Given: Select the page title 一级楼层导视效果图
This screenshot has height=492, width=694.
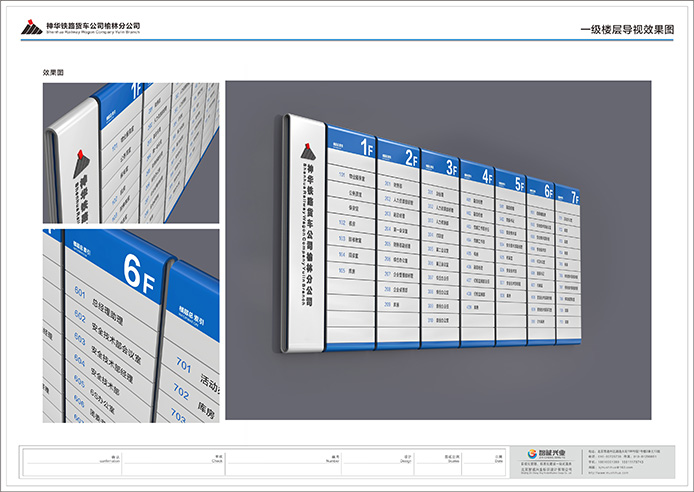Looking at the screenshot, I should (627, 30).
